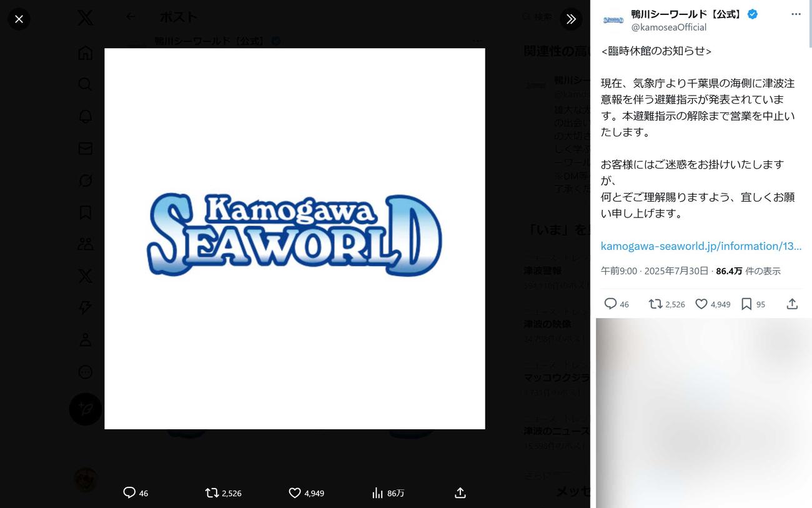The image size is (812, 508).
Task: Open the kamogawa-seaworld.jp information link
Action: pyautogui.click(x=701, y=246)
